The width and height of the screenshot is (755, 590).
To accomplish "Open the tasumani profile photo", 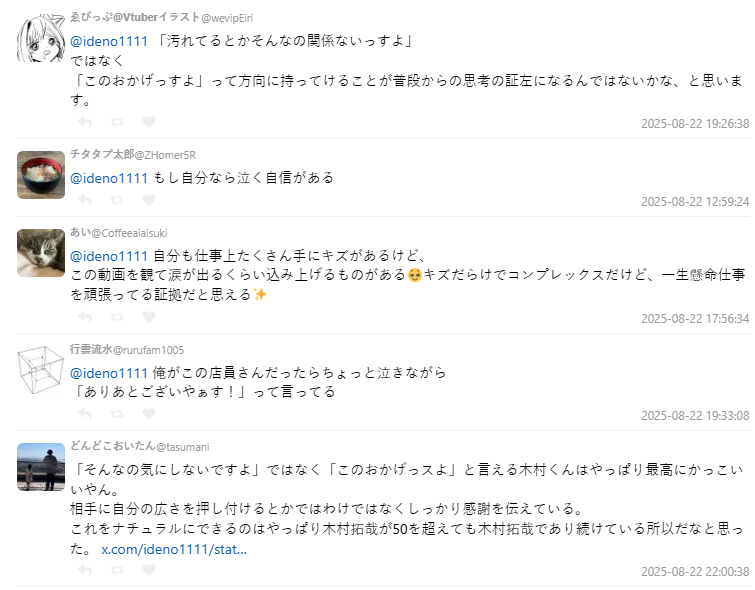I will [x=41, y=467].
